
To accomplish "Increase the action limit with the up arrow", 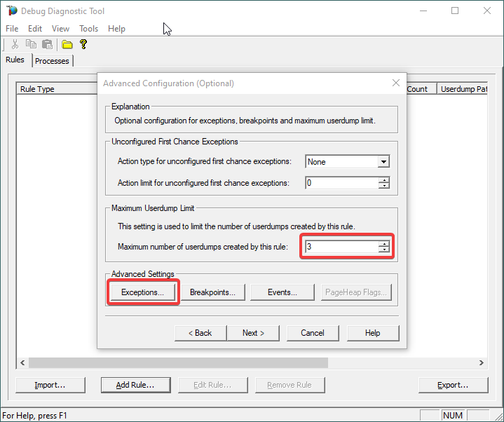I will coord(383,180).
